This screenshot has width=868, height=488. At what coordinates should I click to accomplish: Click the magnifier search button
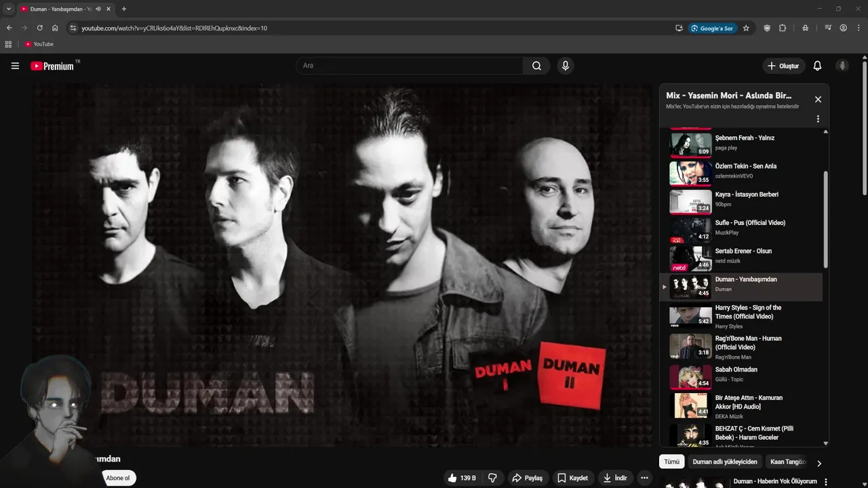536,66
